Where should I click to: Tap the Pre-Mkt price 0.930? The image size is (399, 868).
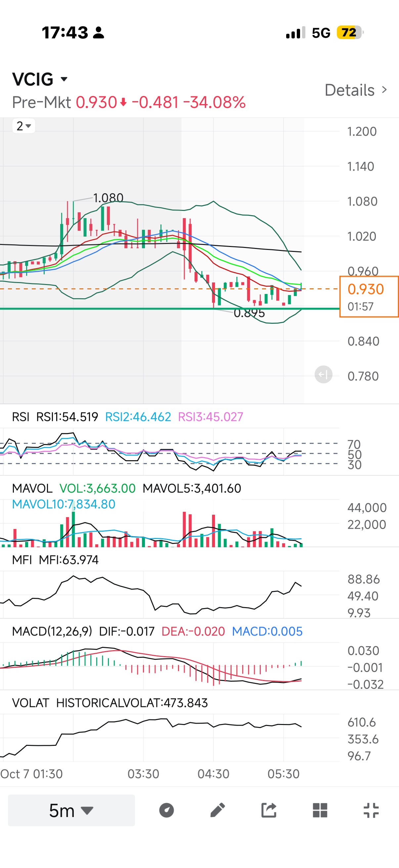click(96, 102)
